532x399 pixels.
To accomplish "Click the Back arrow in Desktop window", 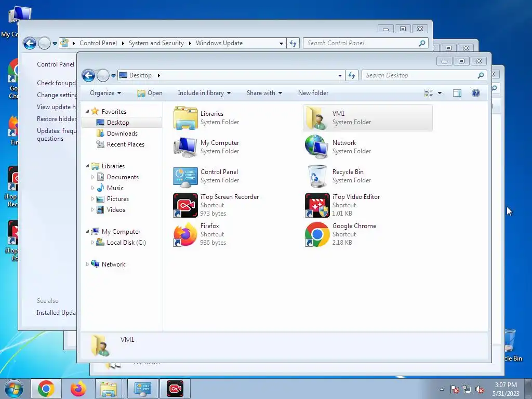I will pyautogui.click(x=88, y=75).
